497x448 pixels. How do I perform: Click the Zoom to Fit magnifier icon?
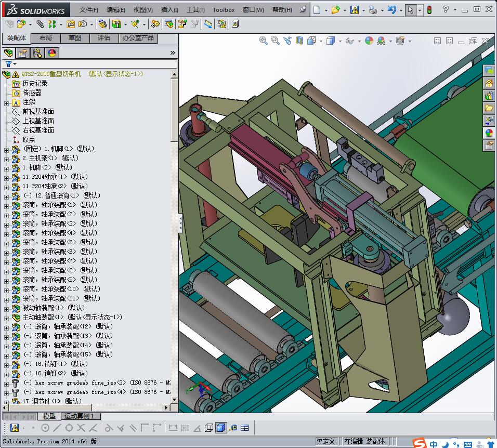click(x=264, y=41)
